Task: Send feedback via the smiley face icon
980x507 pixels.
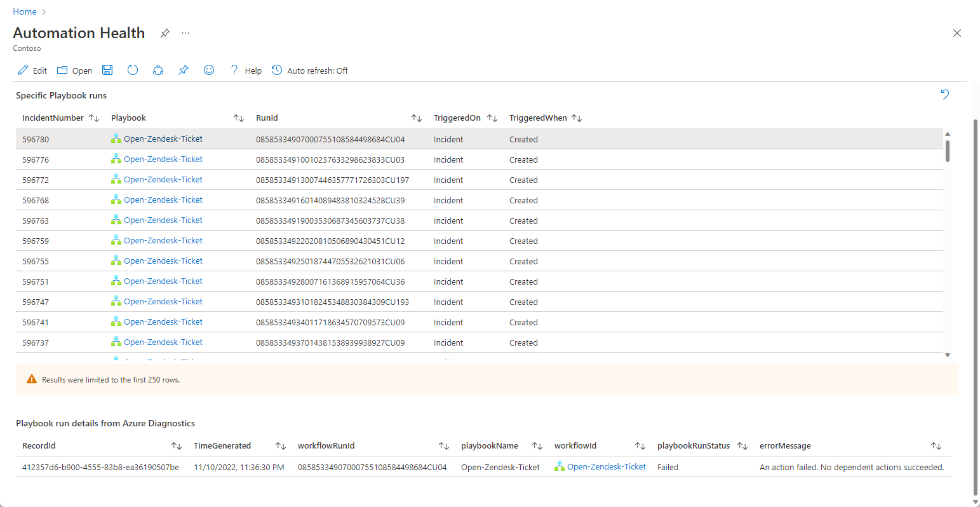Action: 209,70
